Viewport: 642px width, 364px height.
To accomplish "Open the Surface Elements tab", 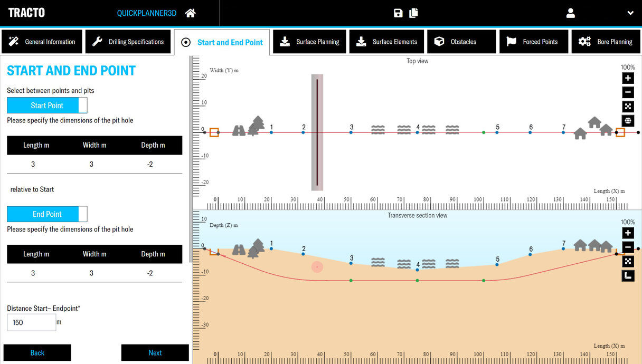I will point(386,42).
